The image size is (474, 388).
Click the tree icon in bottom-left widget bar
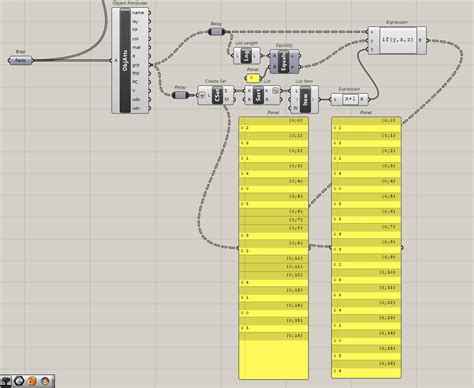point(6,381)
